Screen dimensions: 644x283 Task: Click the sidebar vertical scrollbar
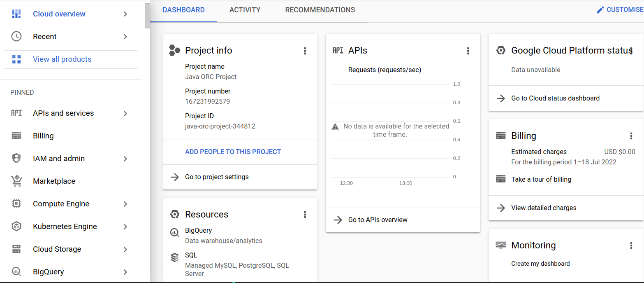coord(147,16)
